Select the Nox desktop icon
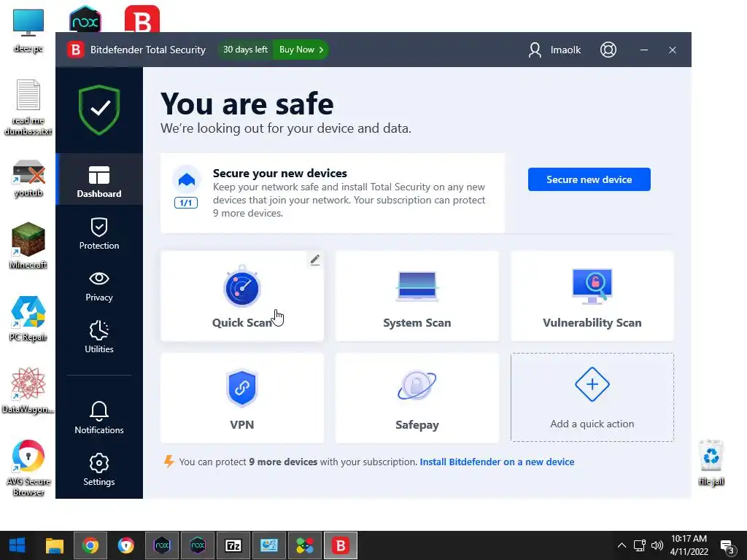The image size is (747, 560). tap(85, 18)
